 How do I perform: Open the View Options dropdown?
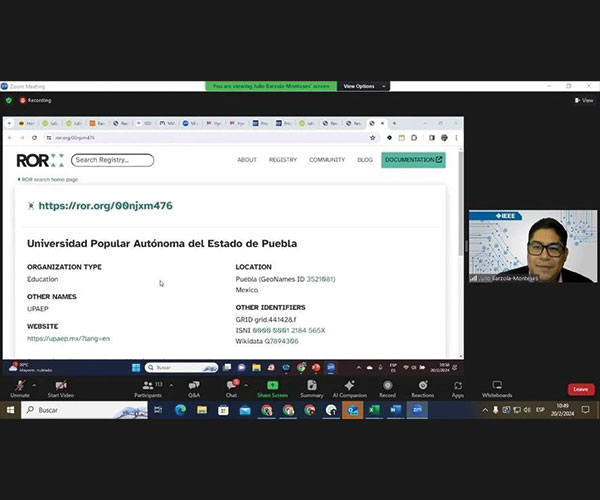click(x=364, y=86)
